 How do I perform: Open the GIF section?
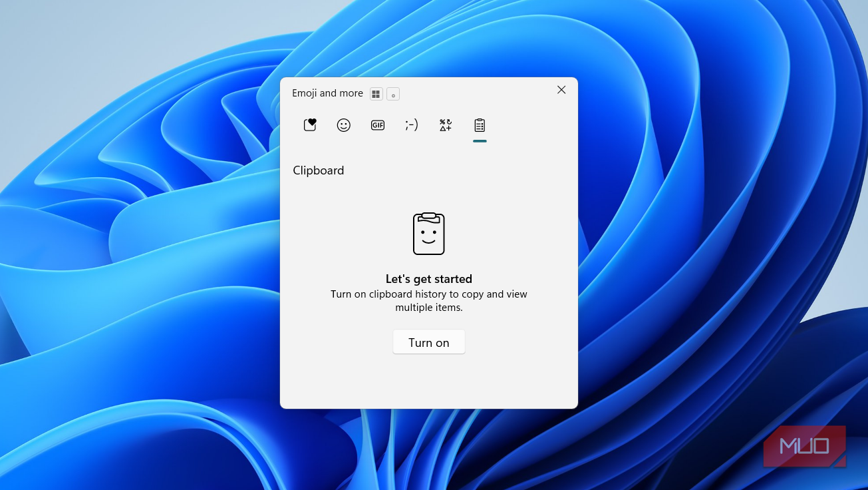click(x=378, y=125)
